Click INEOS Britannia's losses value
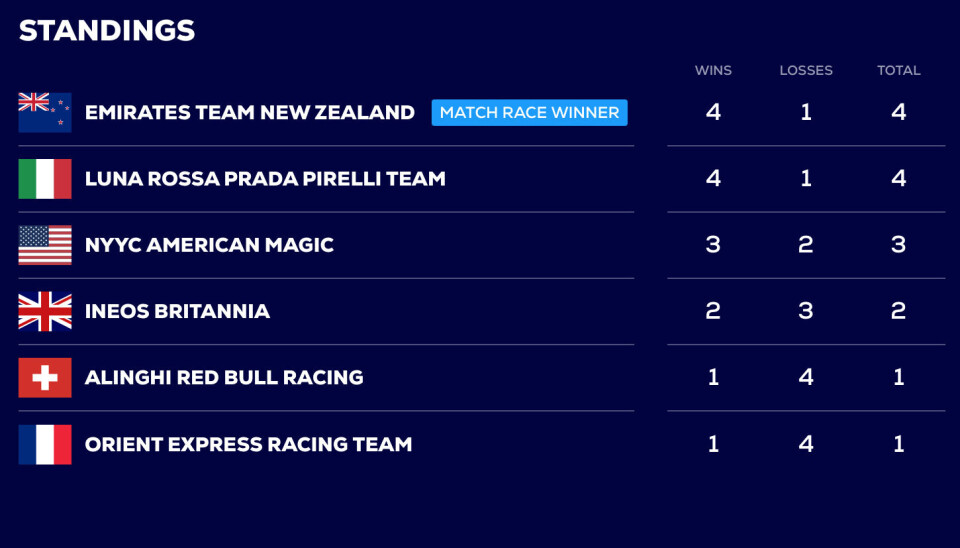960x548 pixels. point(806,311)
